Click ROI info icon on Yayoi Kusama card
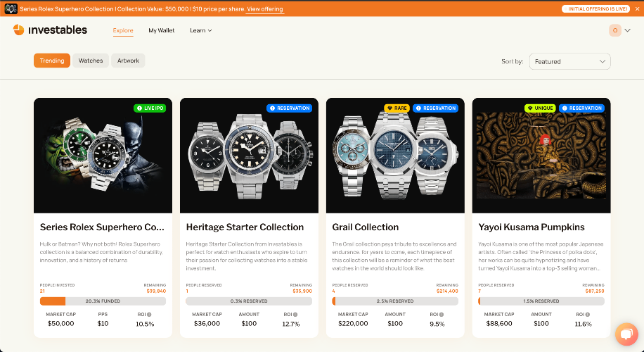The width and height of the screenshot is (644, 352). [x=588, y=315]
